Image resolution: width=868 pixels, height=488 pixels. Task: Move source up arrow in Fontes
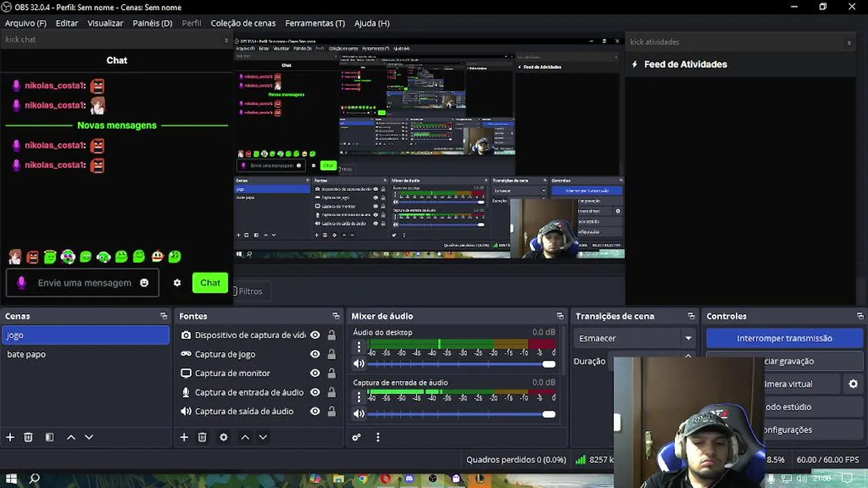coord(245,437)
